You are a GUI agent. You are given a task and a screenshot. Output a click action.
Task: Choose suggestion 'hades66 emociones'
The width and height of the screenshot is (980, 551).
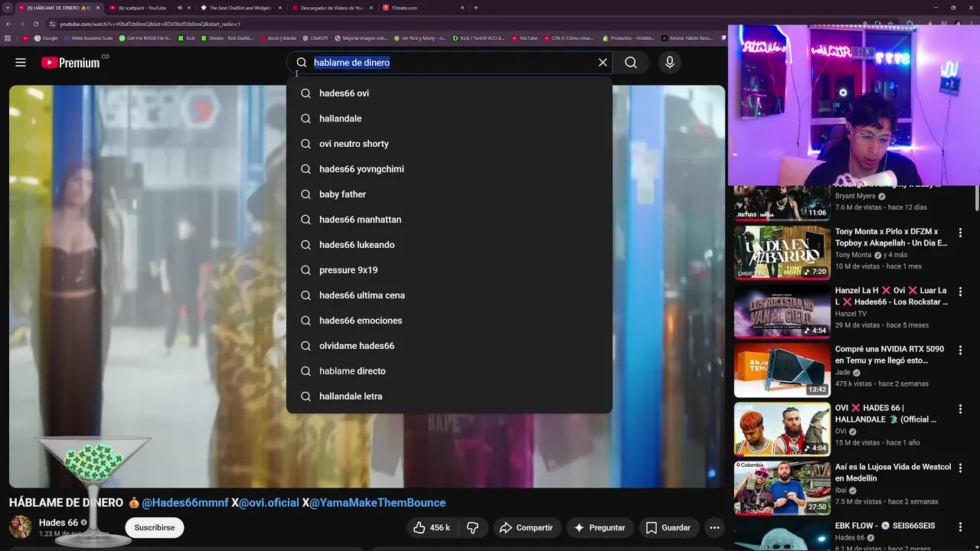tap(449, 321)
